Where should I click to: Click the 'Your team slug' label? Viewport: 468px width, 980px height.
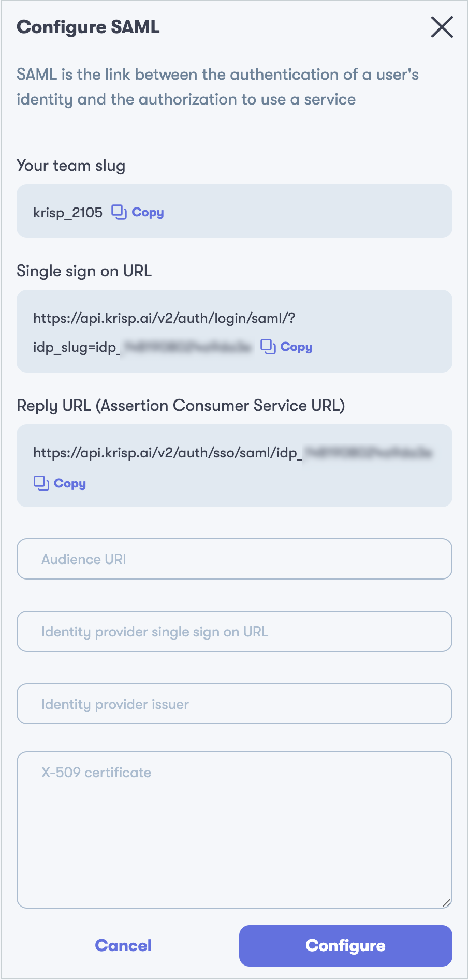click(x=71, y=166)
